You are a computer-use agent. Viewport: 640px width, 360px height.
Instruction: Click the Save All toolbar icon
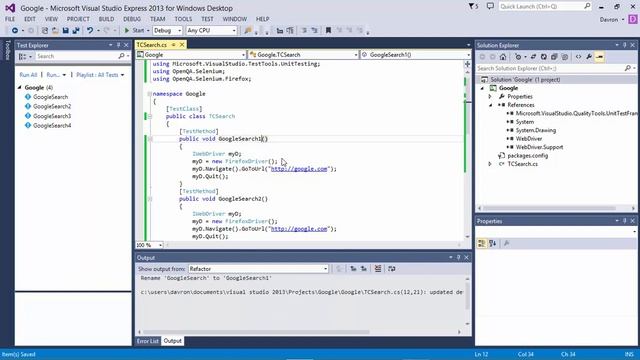point(76,31)
